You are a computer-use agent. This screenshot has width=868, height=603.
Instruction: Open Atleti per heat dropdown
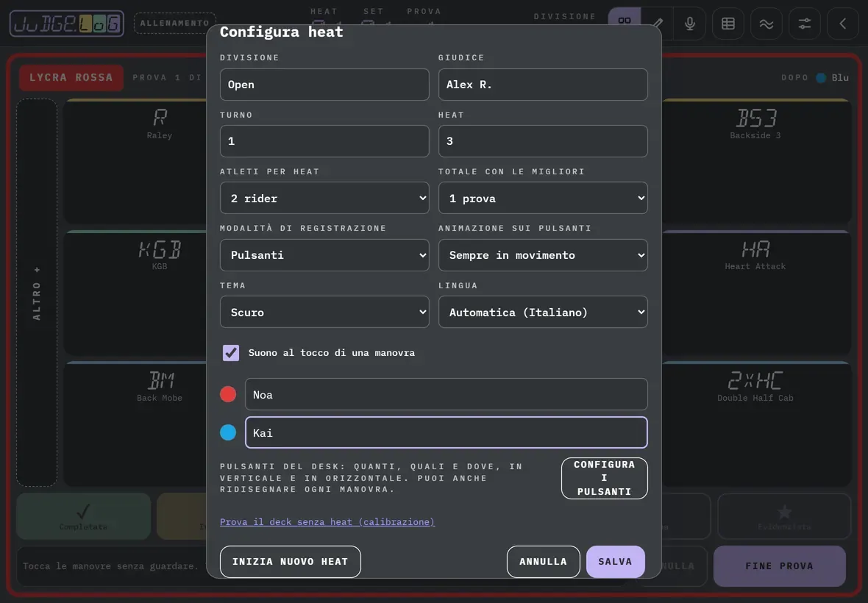324,198
